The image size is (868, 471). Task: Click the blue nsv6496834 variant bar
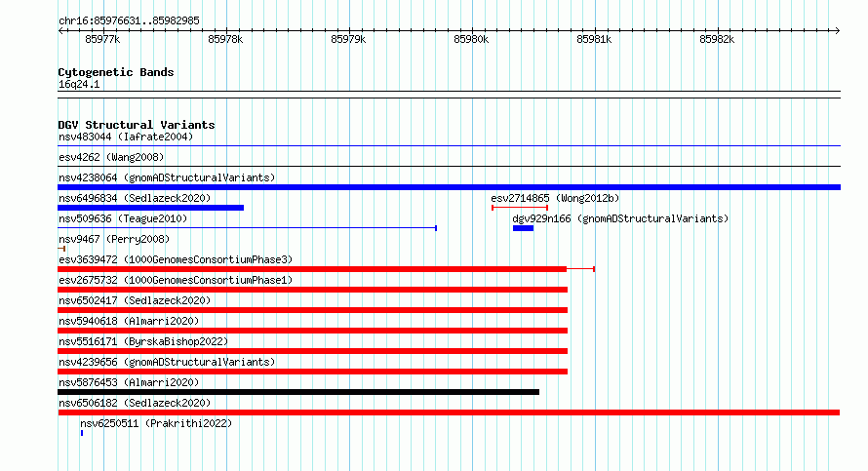[150, 208]
